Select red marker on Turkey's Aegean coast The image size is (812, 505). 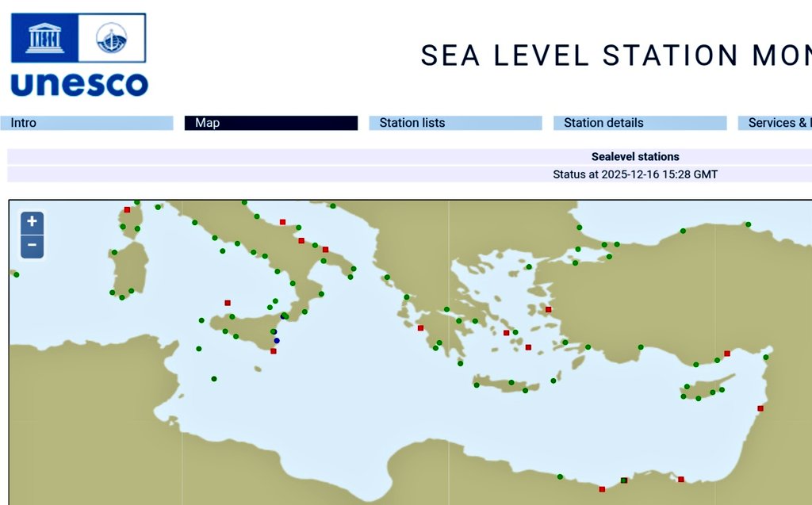click(x=549, y=310)
